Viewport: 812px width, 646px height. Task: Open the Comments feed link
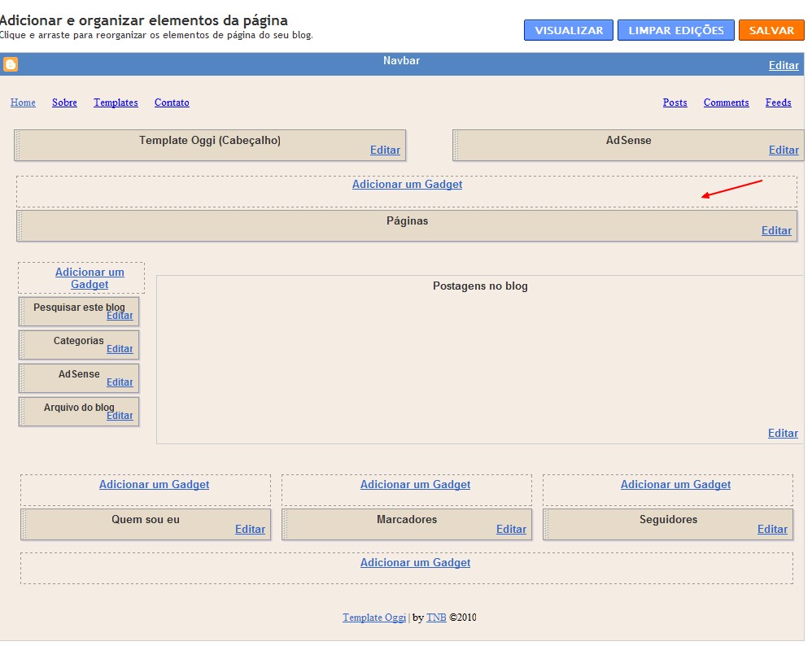coord(726,103)
